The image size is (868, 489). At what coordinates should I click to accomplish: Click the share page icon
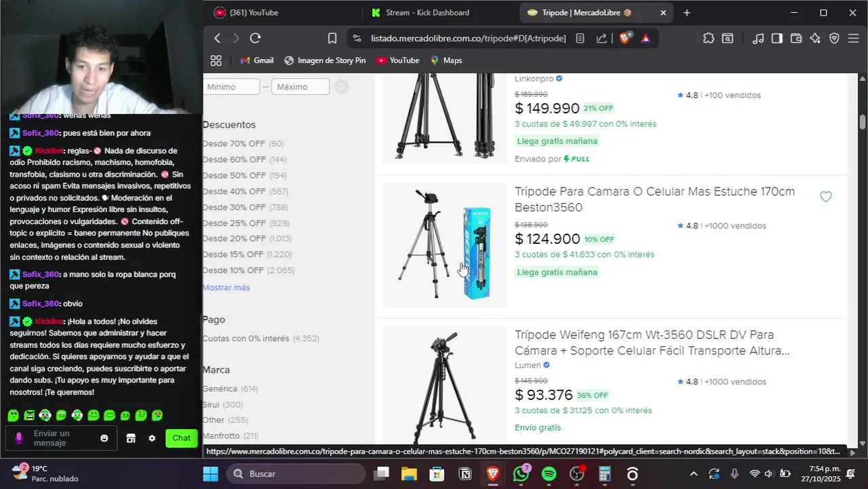[x=602, y=39]
